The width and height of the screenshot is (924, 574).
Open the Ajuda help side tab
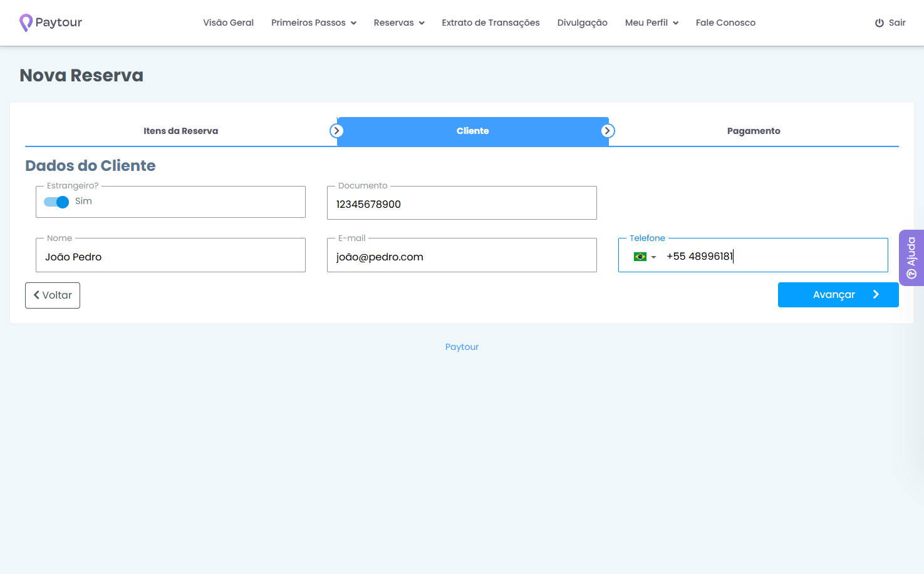[x=911, y=258]
